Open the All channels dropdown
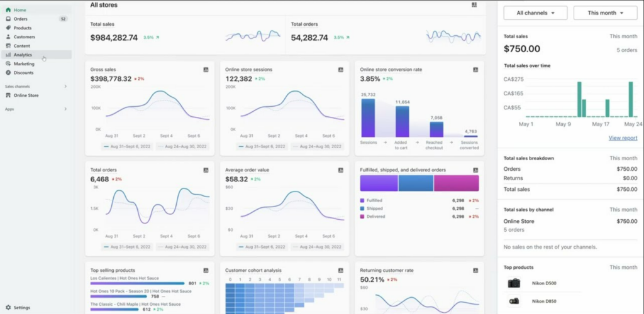The height and width of the screenshot is (314, 644). point(536,13)
